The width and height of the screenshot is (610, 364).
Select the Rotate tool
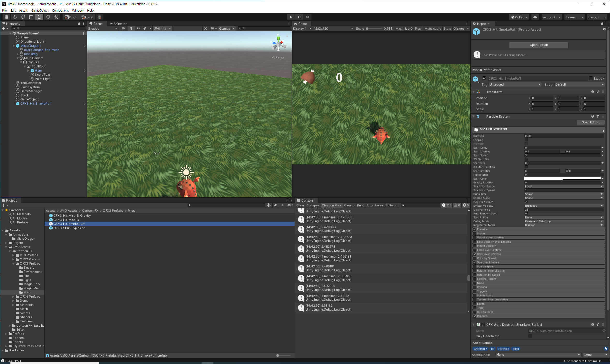(x=23, y=17)
